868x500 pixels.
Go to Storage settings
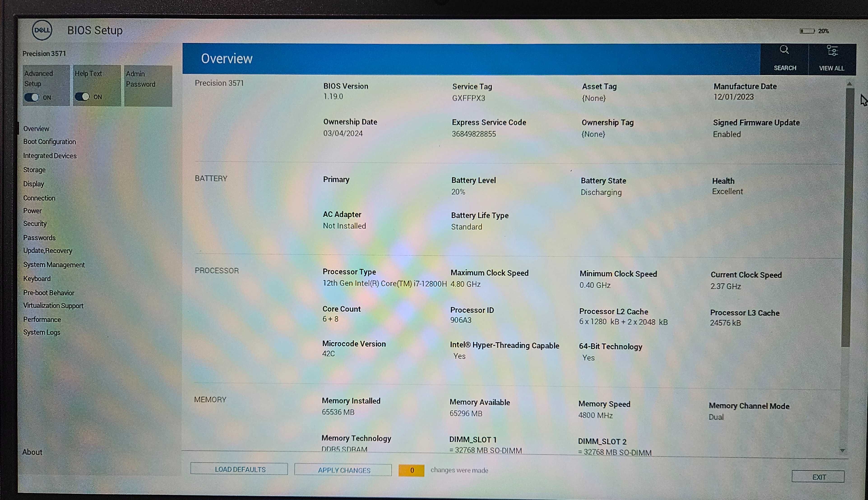(x=34, y=170)
